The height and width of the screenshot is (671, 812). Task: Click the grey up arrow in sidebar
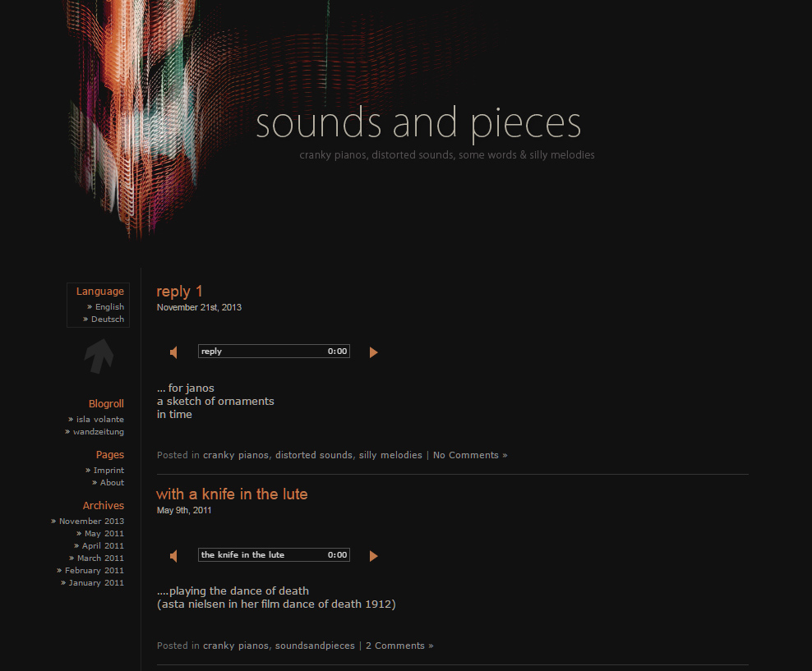pyautogui.click(x=99, y=356)
